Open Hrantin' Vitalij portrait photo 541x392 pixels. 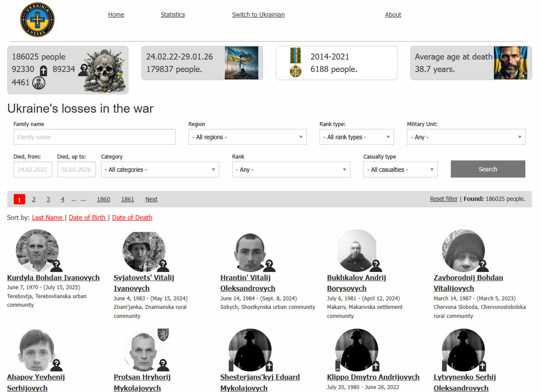coord(251,251)
